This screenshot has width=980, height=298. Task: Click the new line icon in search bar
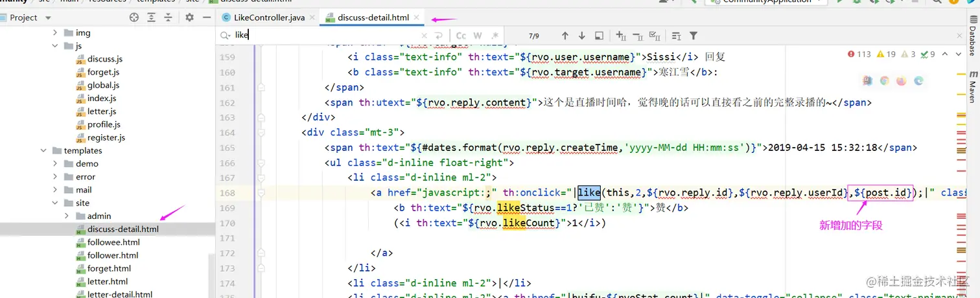(x=439, y=36)
